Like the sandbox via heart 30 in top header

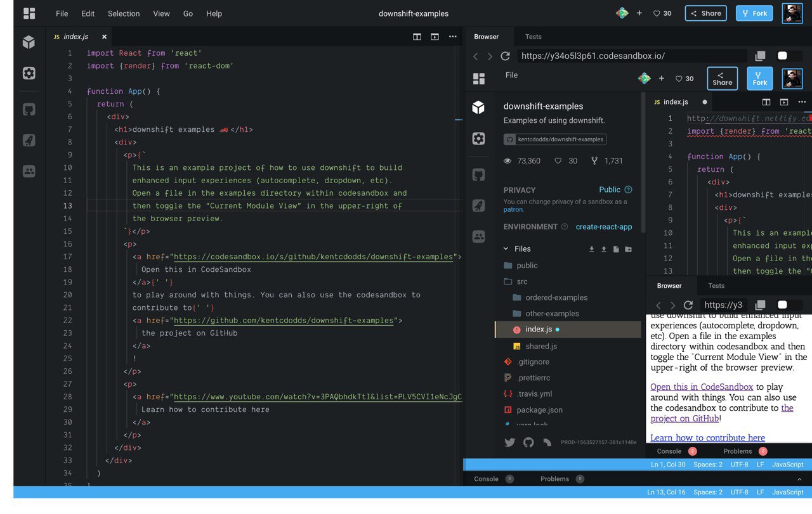tap(662, 13)
